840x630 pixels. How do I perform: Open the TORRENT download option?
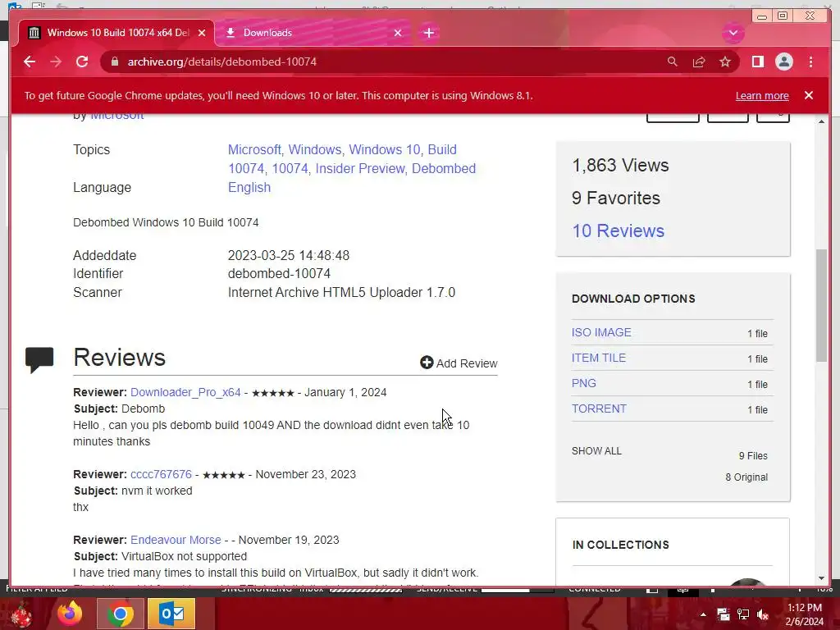(x=599, y=409)
